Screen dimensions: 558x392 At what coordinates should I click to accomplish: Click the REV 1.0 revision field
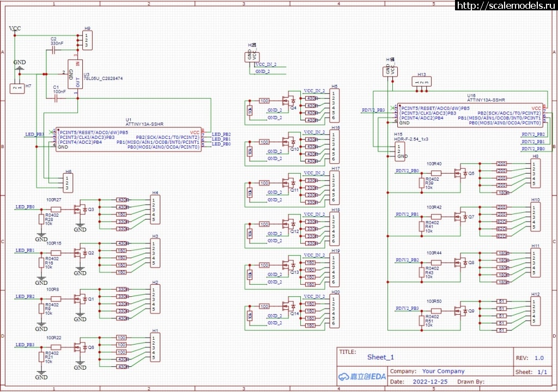point(538,358)
